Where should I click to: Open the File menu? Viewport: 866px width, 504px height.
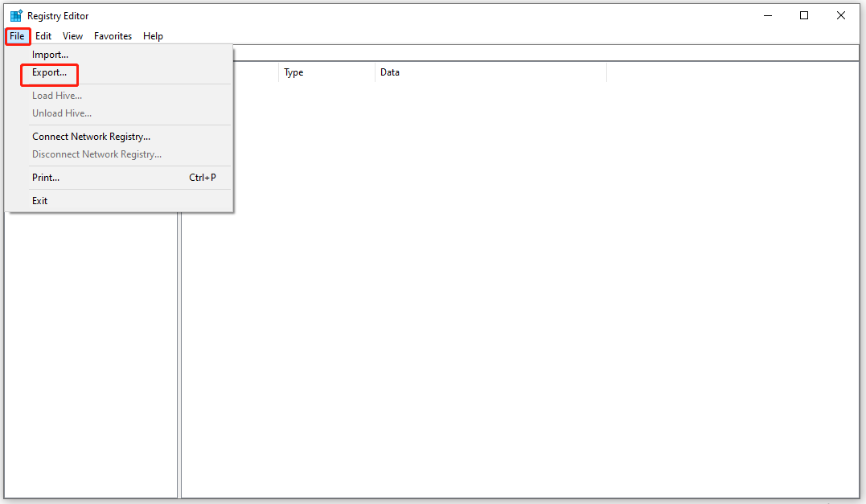17,36
